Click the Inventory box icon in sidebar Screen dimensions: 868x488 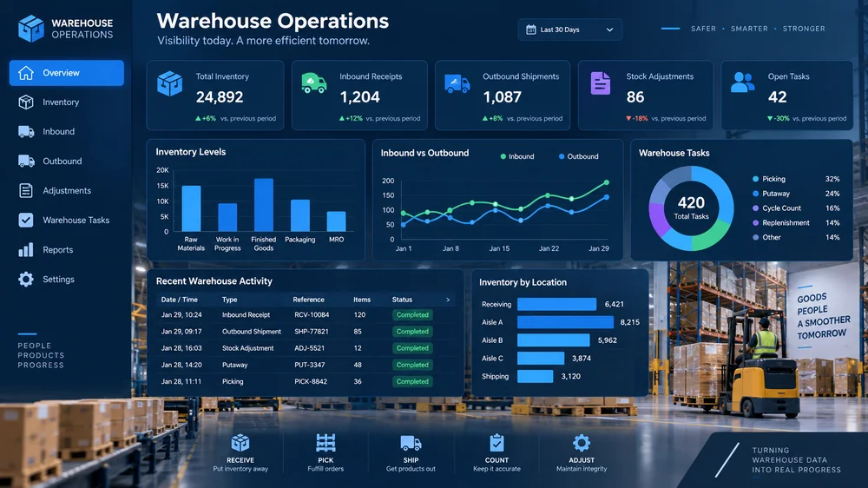25,102
